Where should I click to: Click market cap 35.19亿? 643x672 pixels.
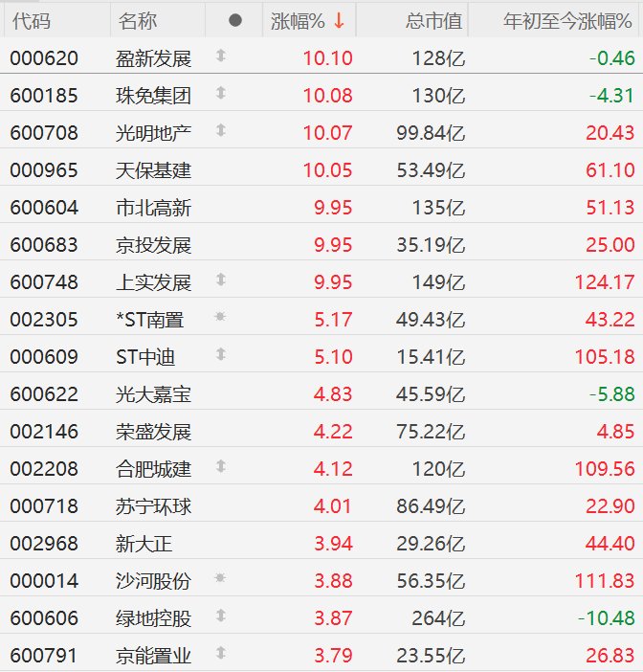tap(431, 245)
